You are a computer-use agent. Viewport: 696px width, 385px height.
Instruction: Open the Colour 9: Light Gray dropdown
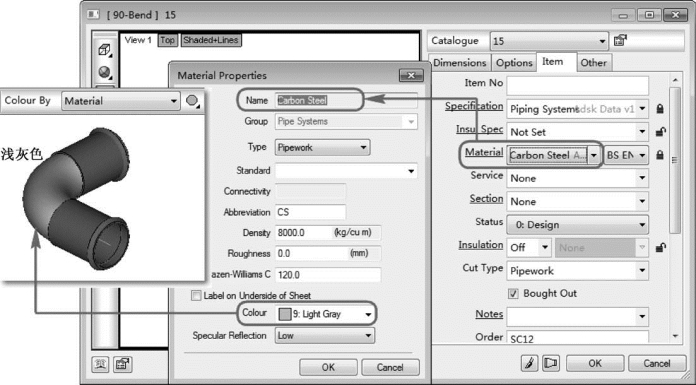pyautogui.click(x=324, y=314)
